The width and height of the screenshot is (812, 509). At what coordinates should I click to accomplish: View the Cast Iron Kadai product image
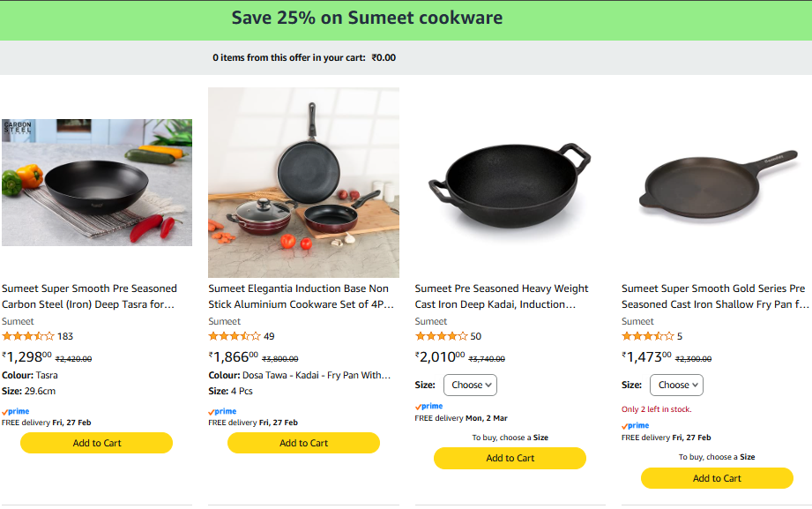point(510,183)
